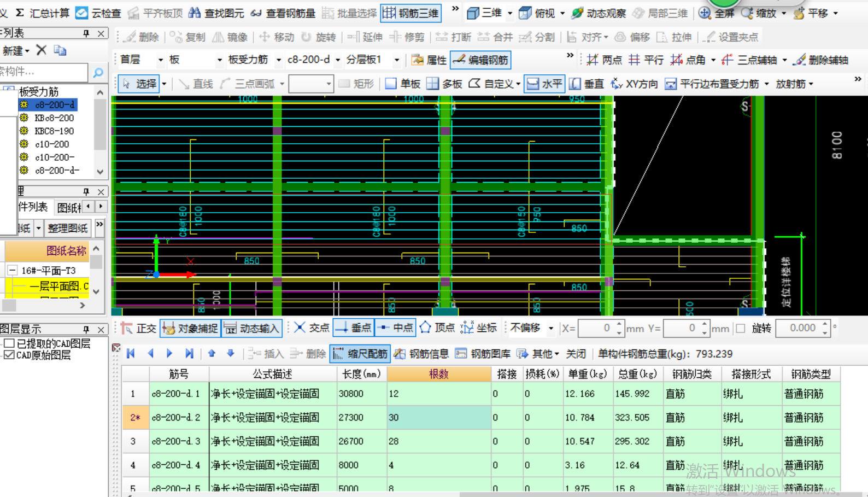Select the 移动 move tool

tap(276, 37)
